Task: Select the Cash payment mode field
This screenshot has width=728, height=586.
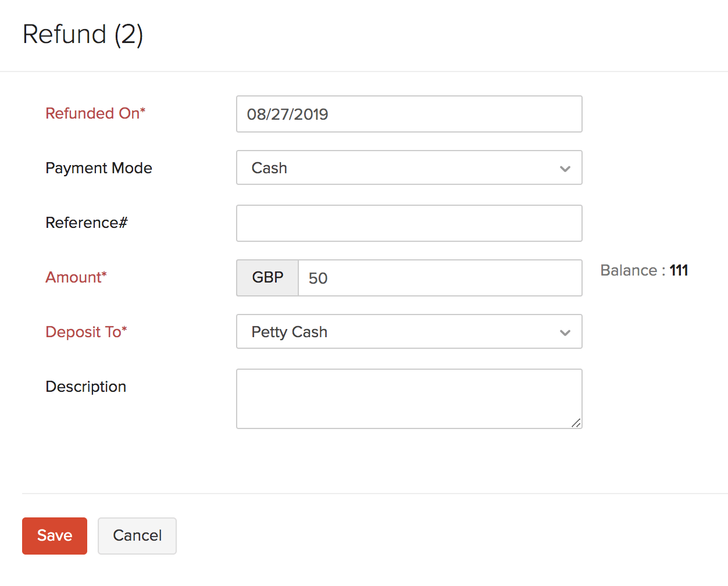Action: point(378,168)
